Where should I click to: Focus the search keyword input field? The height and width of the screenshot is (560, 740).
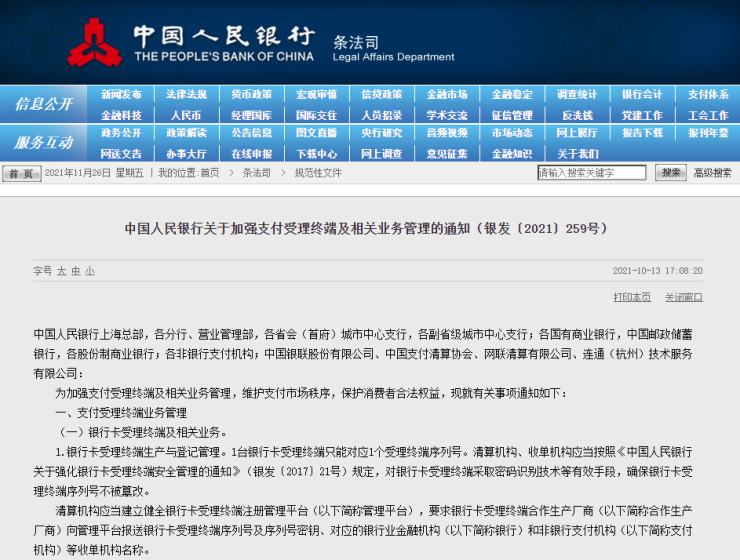click(592, 173)
